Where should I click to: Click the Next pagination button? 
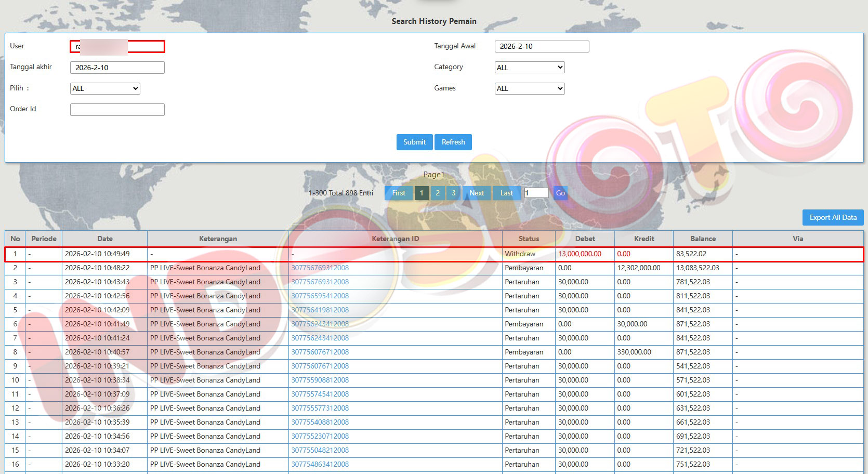click(476, 193)
